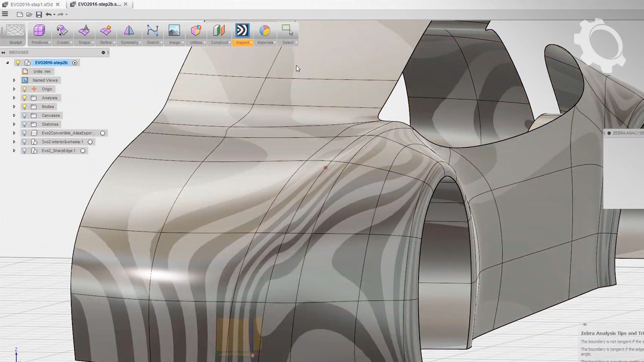
Task: Switch to the EVO2016-step1.sf3d tab
Action: [31, 5]
